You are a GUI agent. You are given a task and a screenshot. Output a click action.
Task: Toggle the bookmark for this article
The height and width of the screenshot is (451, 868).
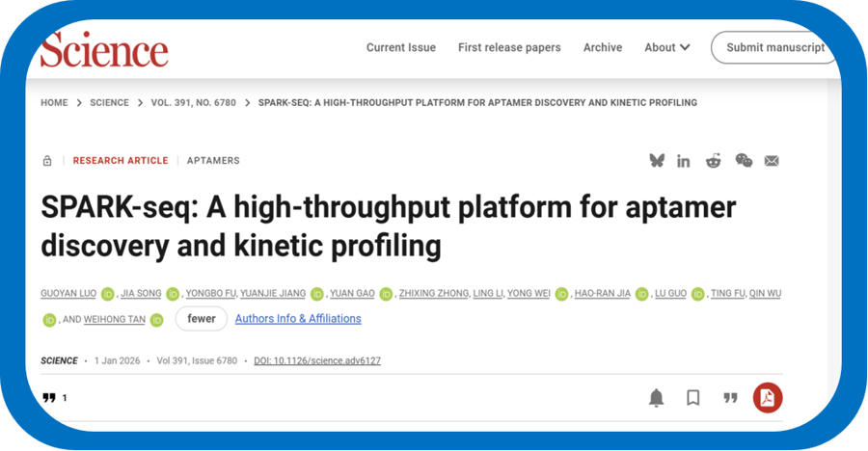pyautogui.click(x=692, y=397)
